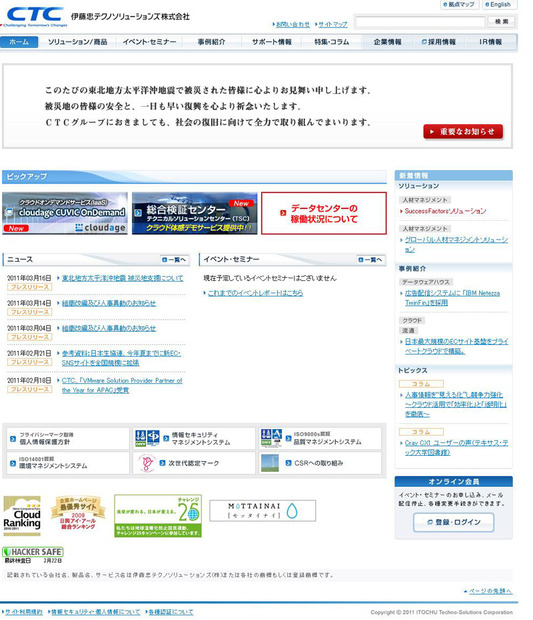Image resolution: width=533 pixels, height=620 pixels.
Task: Switch to the English site link
Action: pyautogui.click(x=497, y=4)
